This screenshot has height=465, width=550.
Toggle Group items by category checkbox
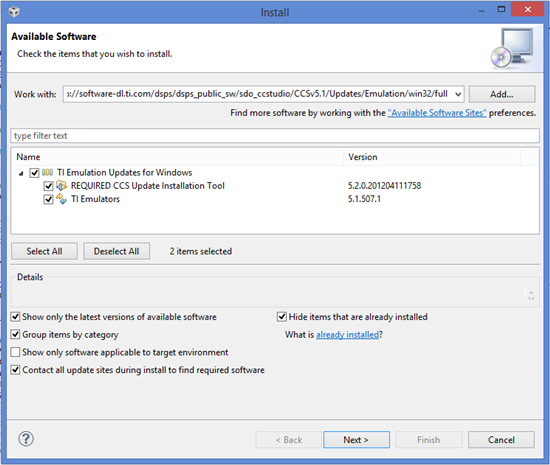15,334
